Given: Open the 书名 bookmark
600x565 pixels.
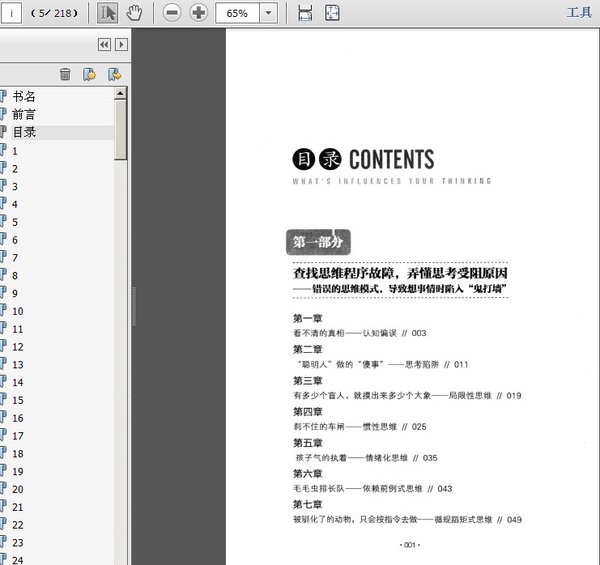Looking at the screenshot, I should tap(24, 96).
